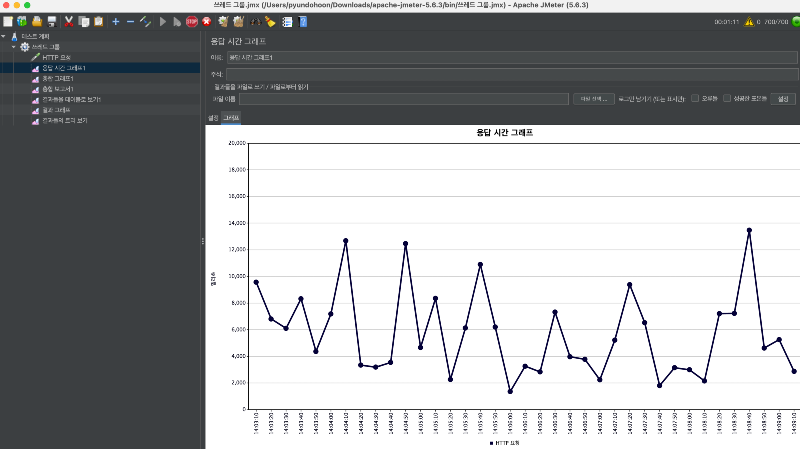The image size is (800, 449).
Task: Click the Cut scissors icon
Action: click(69, 21)
